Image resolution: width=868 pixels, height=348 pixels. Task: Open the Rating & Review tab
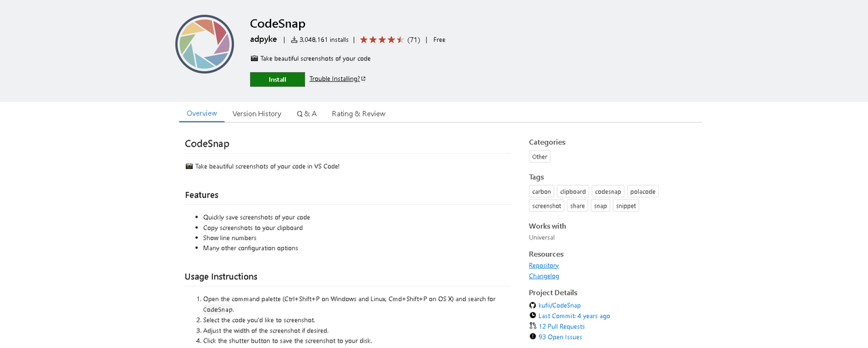(358, 114)
